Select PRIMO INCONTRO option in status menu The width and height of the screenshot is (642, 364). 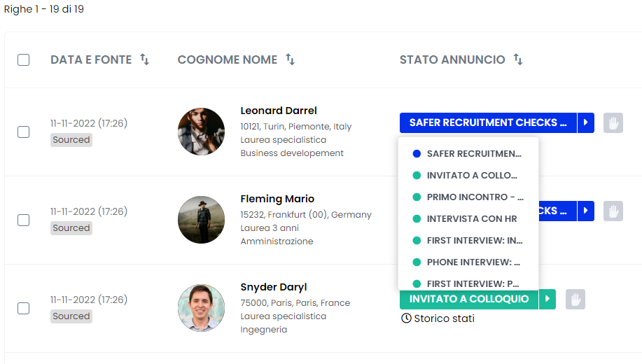coord(468,197)
